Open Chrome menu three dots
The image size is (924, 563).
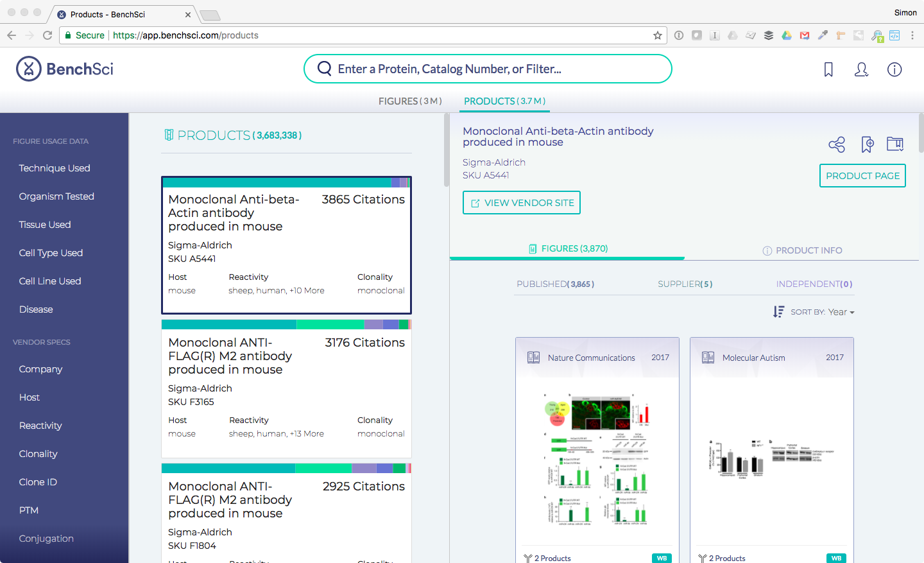[912, 35]
